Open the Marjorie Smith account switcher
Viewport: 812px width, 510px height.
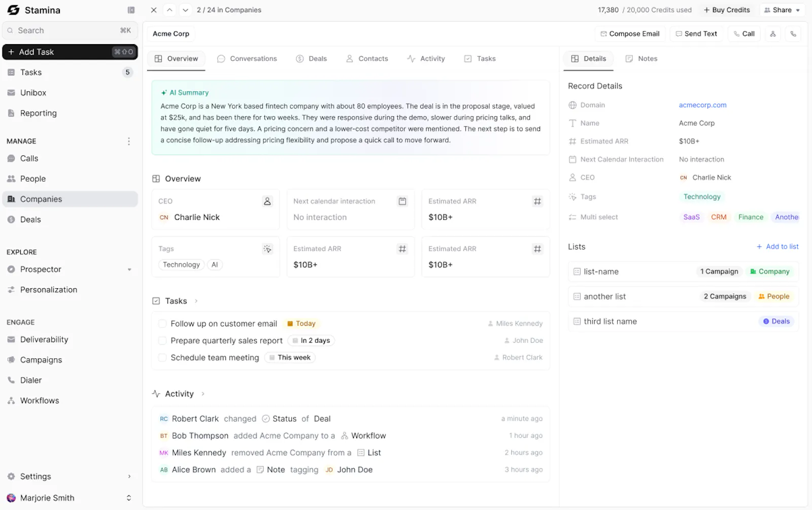click(x=70, y=498)
